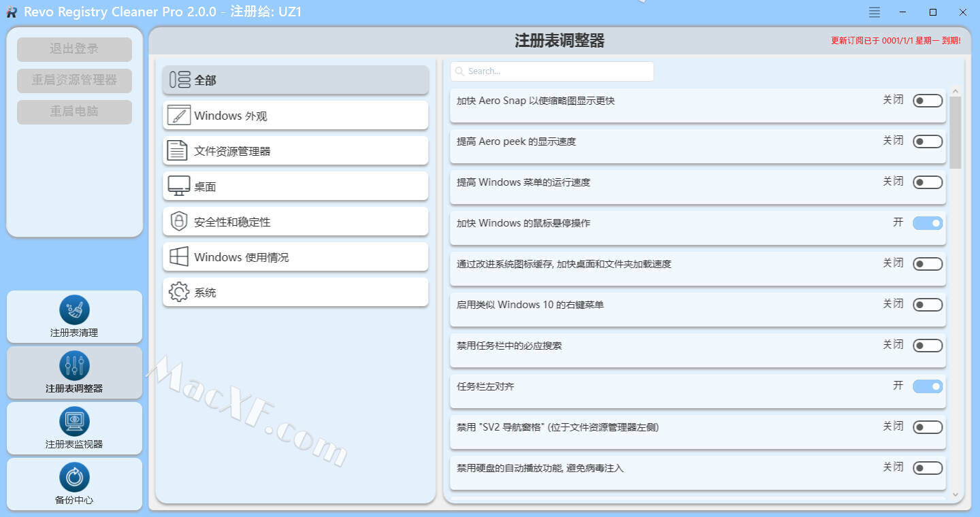Screen dimensions: 980x517
Task: Select the 全部 category
Action: coord(295,80)
